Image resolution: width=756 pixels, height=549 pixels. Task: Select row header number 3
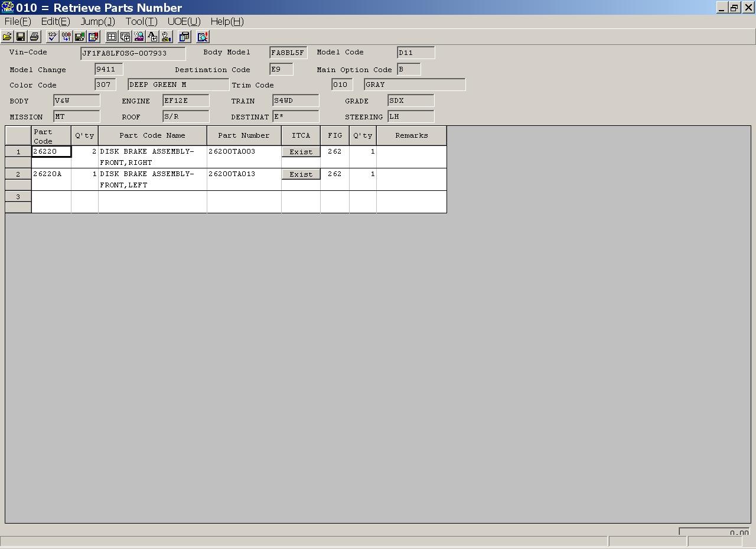pos(18,197)
